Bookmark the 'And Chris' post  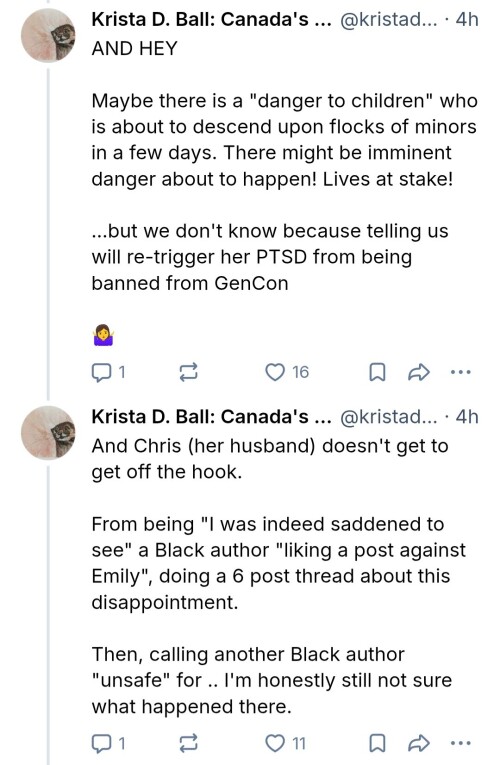tap(377, 744)
